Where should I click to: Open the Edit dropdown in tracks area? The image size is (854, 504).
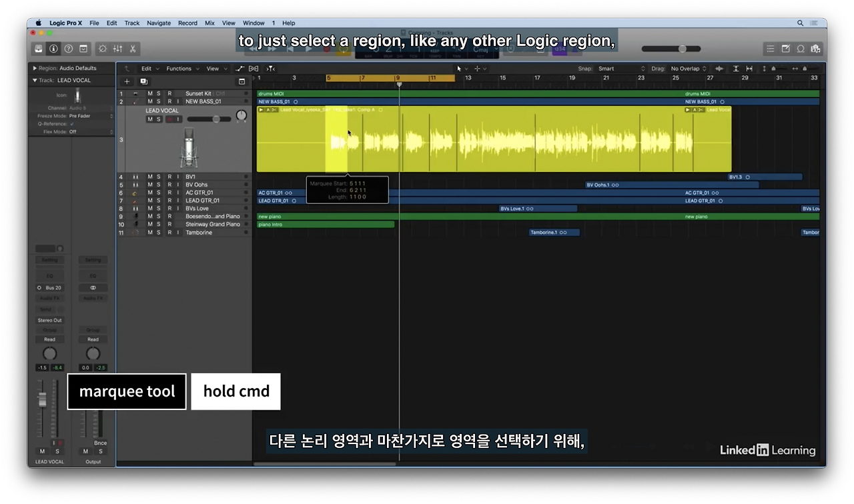pyautogui.click(x=149, y=69)
